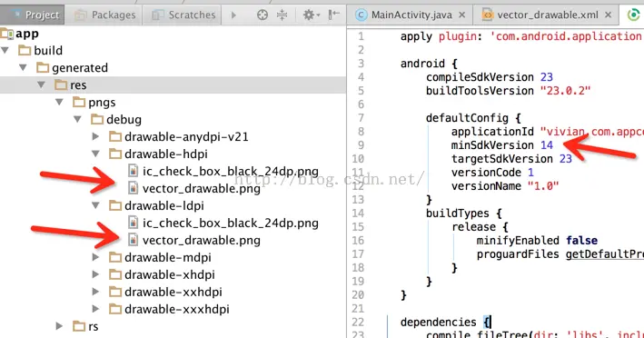The image size is (644, 338).
Task: Click Collapse All icon in project toolbar
Action: 282,15
